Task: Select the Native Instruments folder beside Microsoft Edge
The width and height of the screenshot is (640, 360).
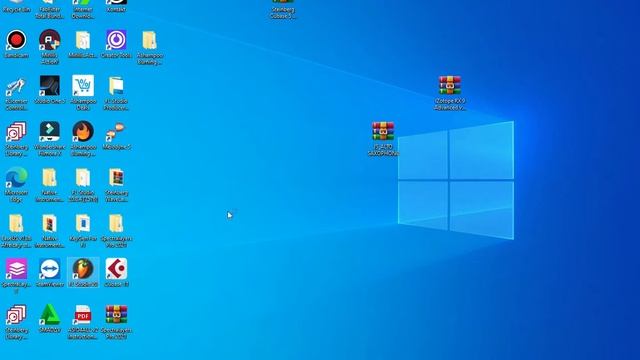Action: point(50,178)
